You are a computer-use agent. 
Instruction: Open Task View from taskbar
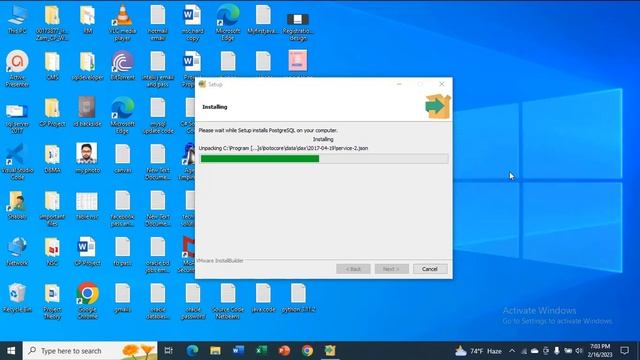tap(169, 351)
